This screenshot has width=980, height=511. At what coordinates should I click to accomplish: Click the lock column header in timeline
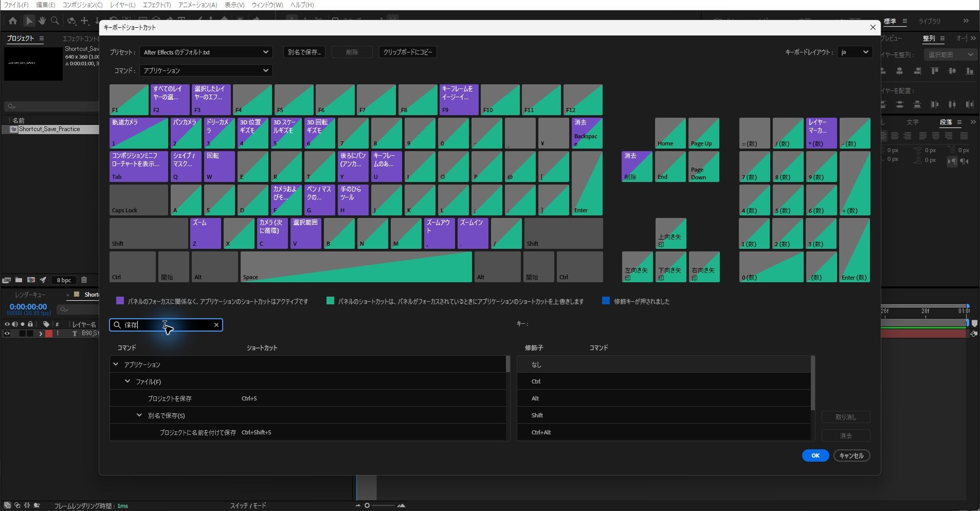pyautogui.click(x=30, y=324)
